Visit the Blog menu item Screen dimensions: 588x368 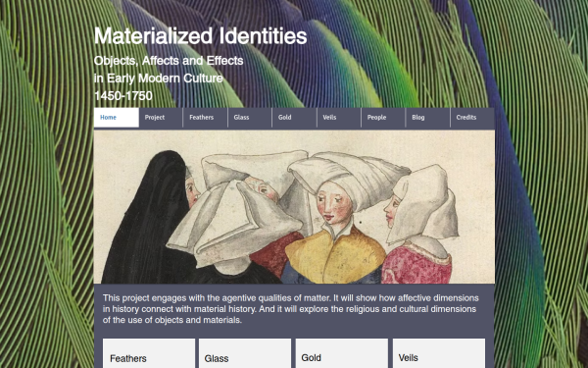click(428, 118)
